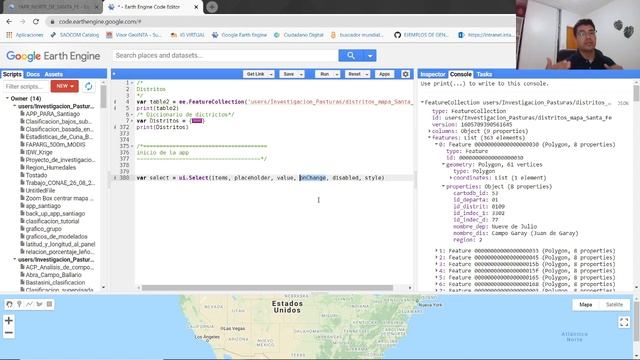640x360 pixels.
Task: Open the Get Link dropdown arrow
Action: (271, 74)
